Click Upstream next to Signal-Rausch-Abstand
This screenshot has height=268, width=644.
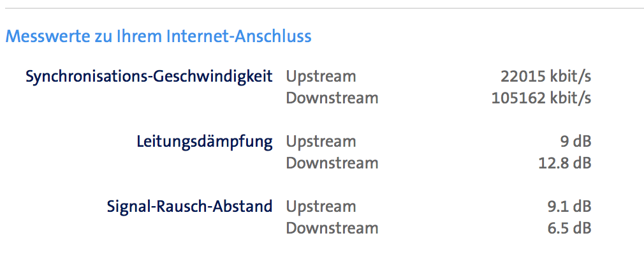321,207
